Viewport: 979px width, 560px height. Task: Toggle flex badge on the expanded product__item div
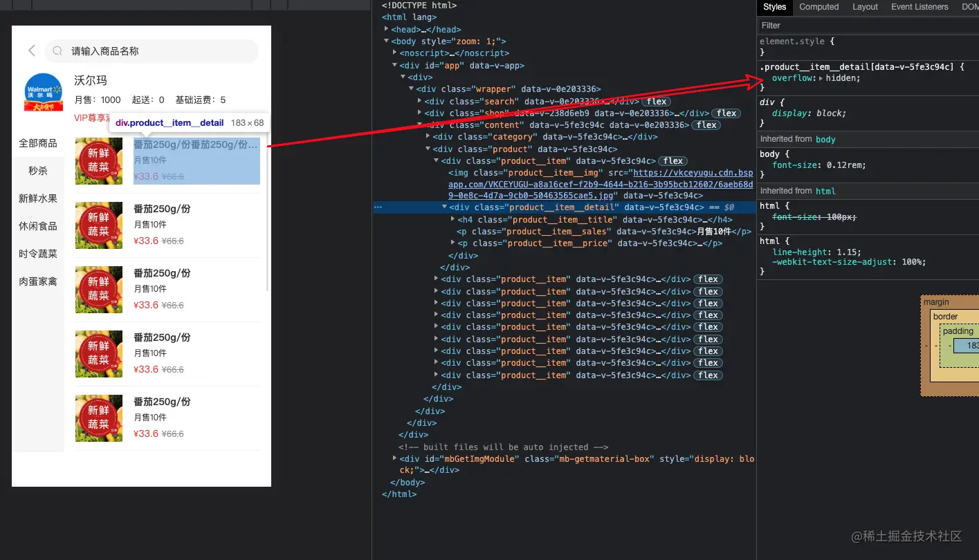pos(673,161)
